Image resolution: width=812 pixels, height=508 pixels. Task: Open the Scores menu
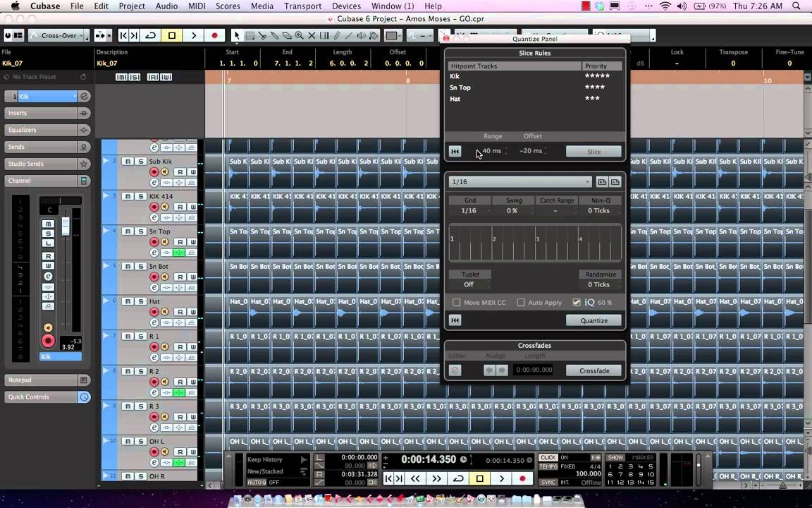[x=228, y=6]
